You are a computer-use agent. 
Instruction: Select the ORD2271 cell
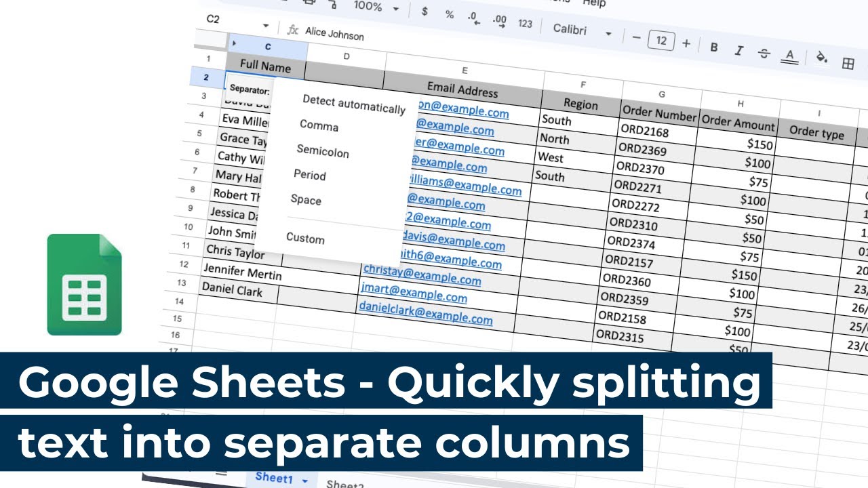tap(650, 187)
